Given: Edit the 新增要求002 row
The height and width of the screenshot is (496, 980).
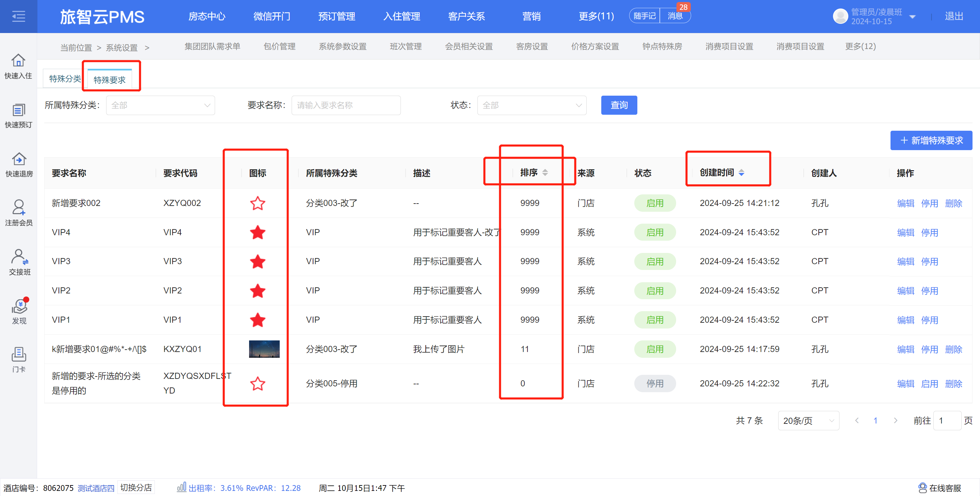Looking at the screenshot, I should pos(905,203).
